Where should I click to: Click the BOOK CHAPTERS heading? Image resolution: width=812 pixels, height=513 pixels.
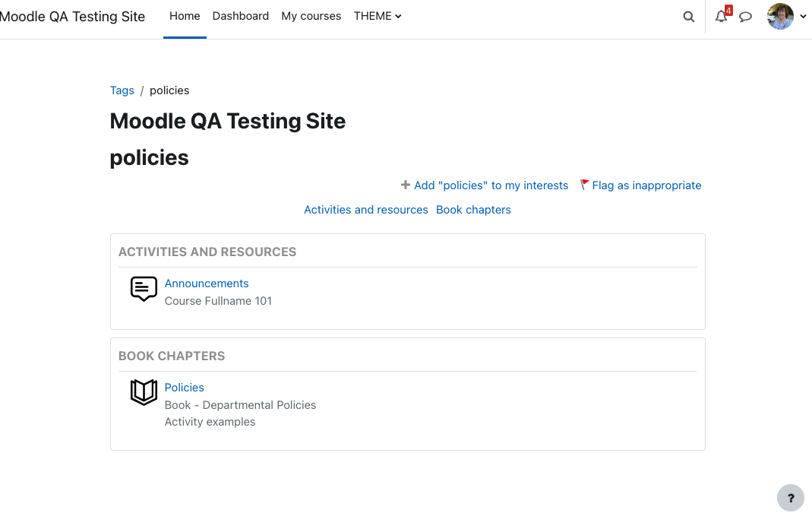(x=172, y=356)
